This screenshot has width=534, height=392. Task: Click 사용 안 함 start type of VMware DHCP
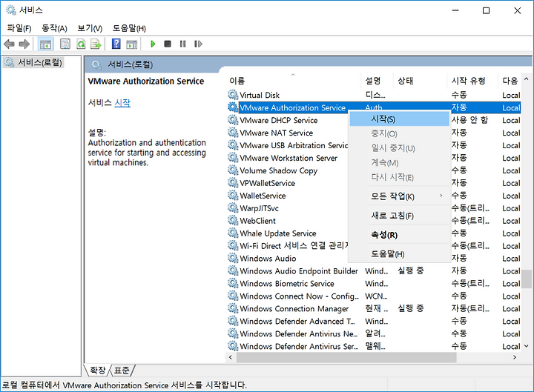click(x=469, y=120)
